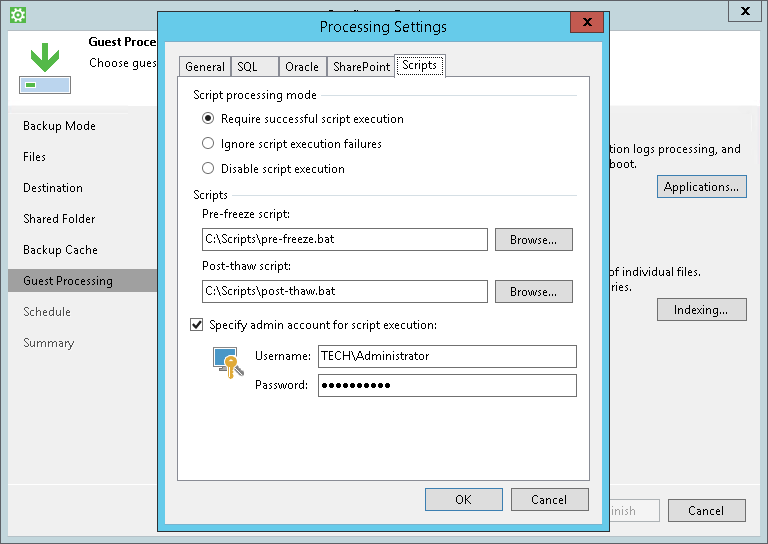Browse for the post-thaw script

tap(533, 292)
